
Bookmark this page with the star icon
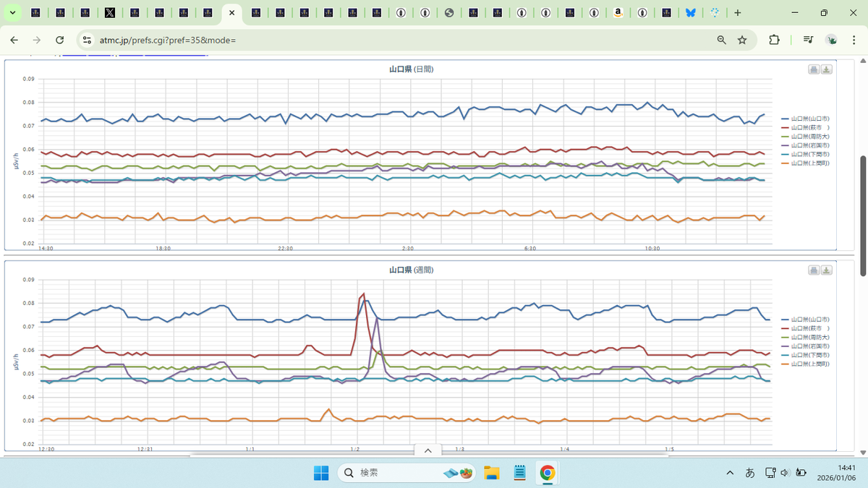point(742,40)
